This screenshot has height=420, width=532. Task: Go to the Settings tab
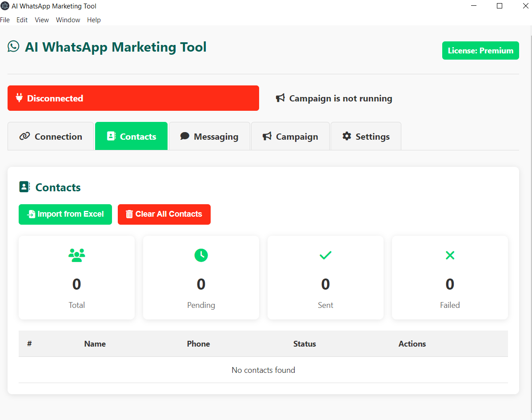pyautogui.click(x=366, y=136)
